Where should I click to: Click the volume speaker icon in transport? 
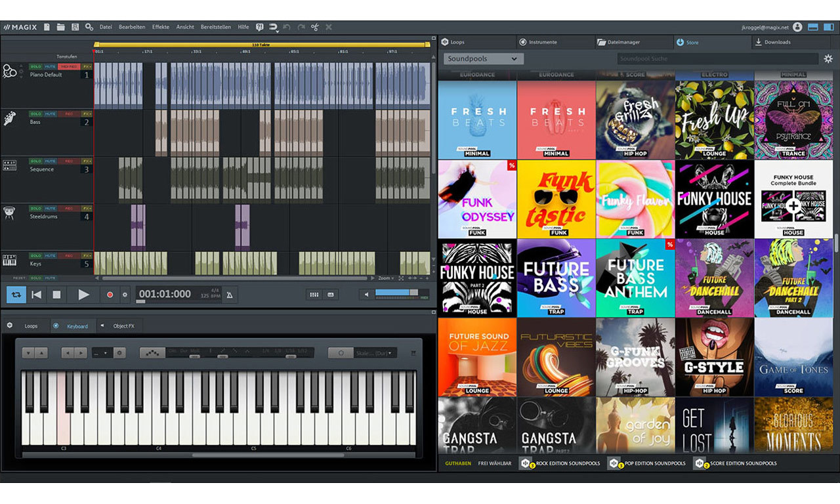pos(366,295)
